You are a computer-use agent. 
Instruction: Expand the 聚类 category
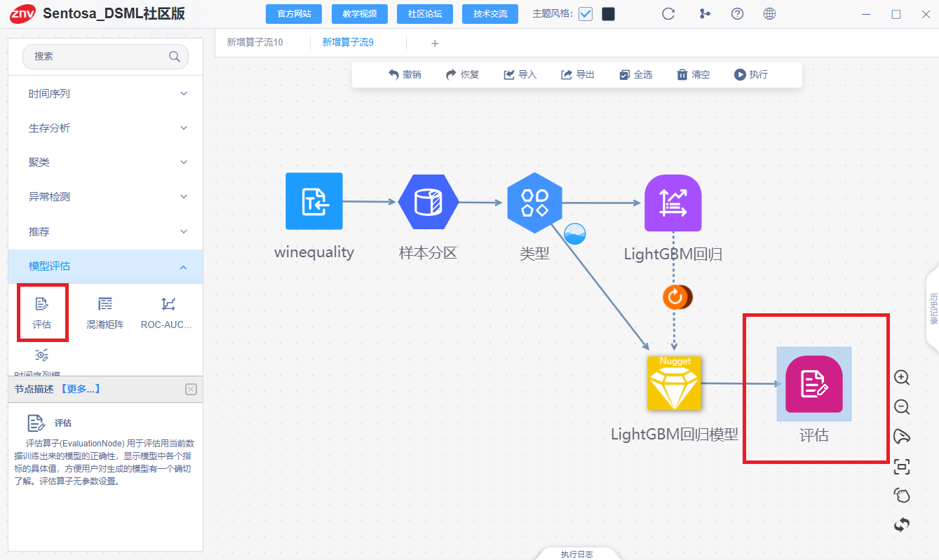(106, 162)
